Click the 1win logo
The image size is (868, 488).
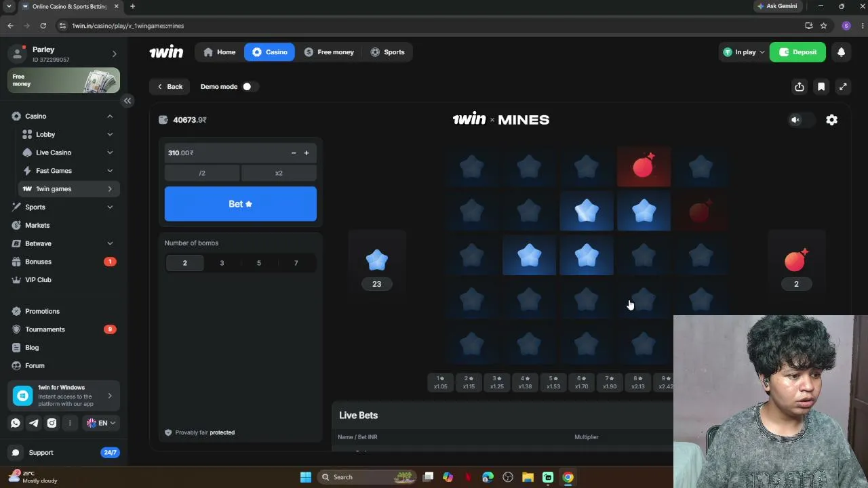[166, 52]
